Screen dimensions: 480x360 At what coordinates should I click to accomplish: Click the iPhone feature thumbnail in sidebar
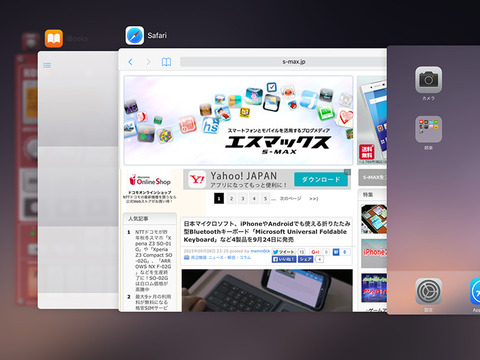(374, 253)
